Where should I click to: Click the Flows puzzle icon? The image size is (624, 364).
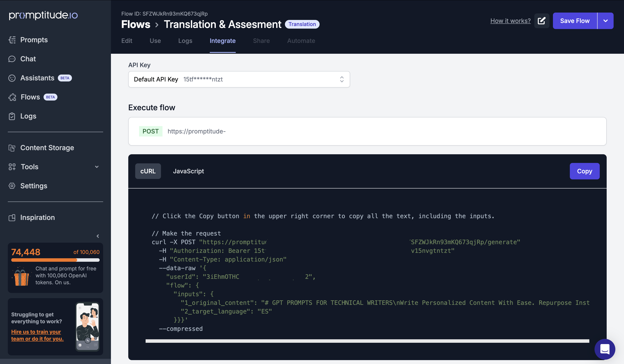click(x=12, y=97)
